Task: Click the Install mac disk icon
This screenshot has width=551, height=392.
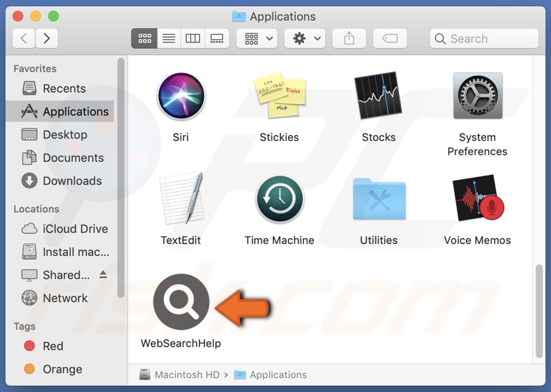Action: coord(29,252)
